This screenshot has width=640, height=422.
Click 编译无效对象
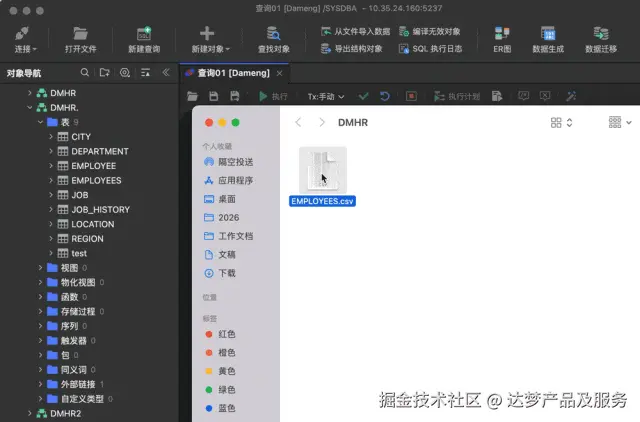430,31
